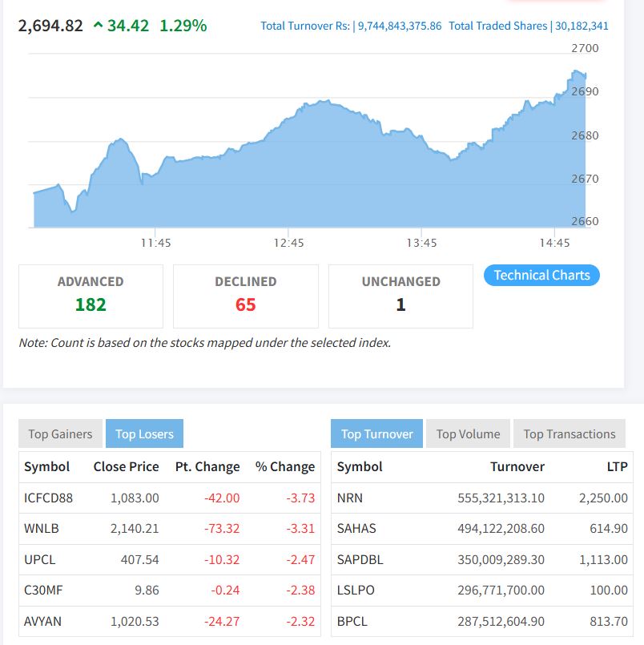Select the LSLPO symbol
The image size is (644, 645).
click(356, 590)
